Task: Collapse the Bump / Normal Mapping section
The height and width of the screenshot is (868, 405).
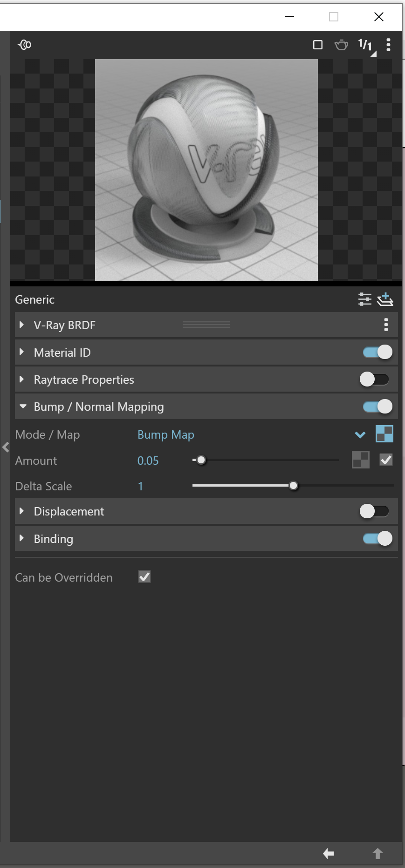Action: pyautogui.click(x=22, y=407)
